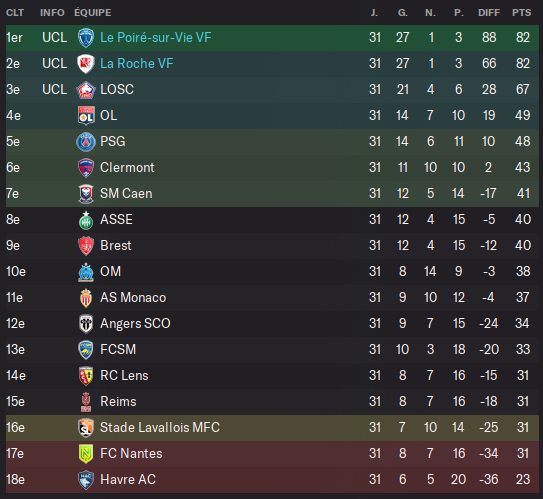Open the Stade Lavallois MFC team name

point(160,427)
